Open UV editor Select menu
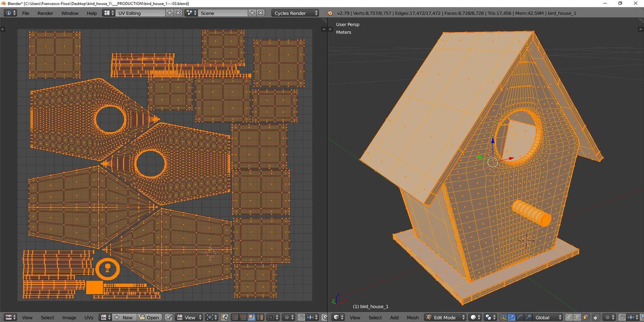This screenshot has height=322, width=644. coord(47,317)
